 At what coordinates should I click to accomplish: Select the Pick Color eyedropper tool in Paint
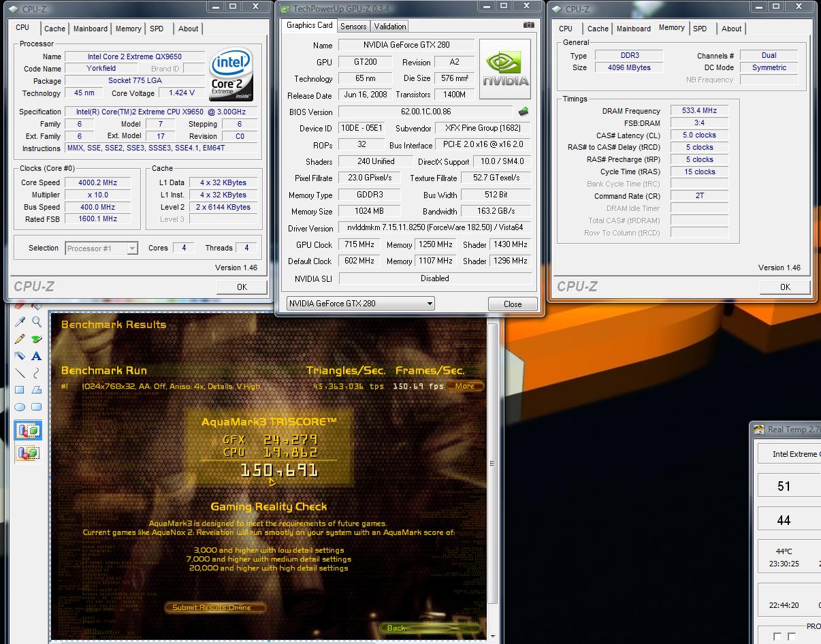tap(20, 321)
